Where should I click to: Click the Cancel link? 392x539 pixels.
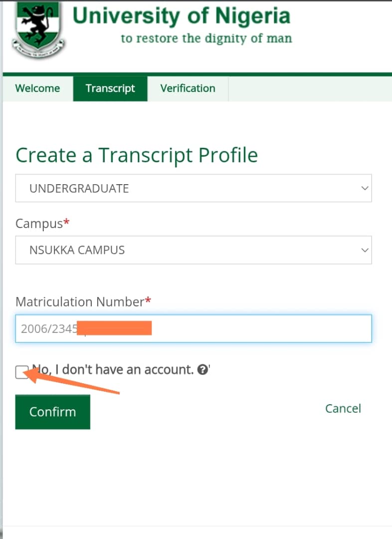(x=343, y=408)
